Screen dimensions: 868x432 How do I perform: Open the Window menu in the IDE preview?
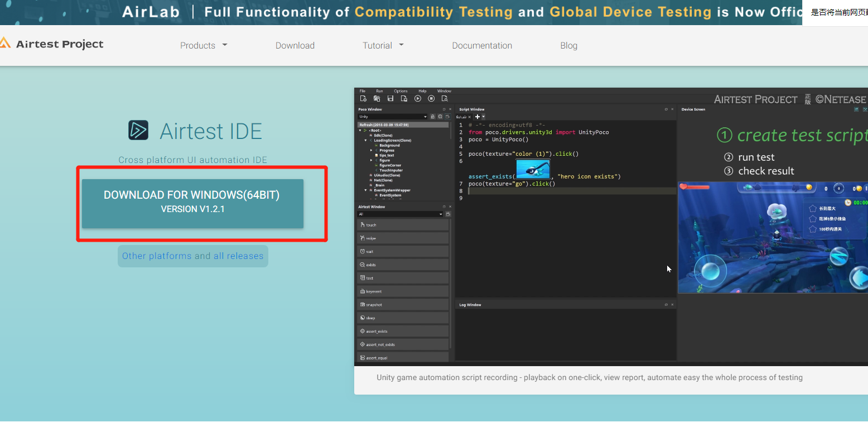pos(444,91)
